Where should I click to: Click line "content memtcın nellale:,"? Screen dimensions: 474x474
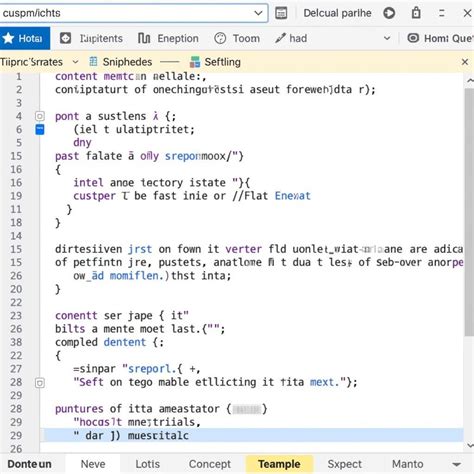(x=131, y=76)
